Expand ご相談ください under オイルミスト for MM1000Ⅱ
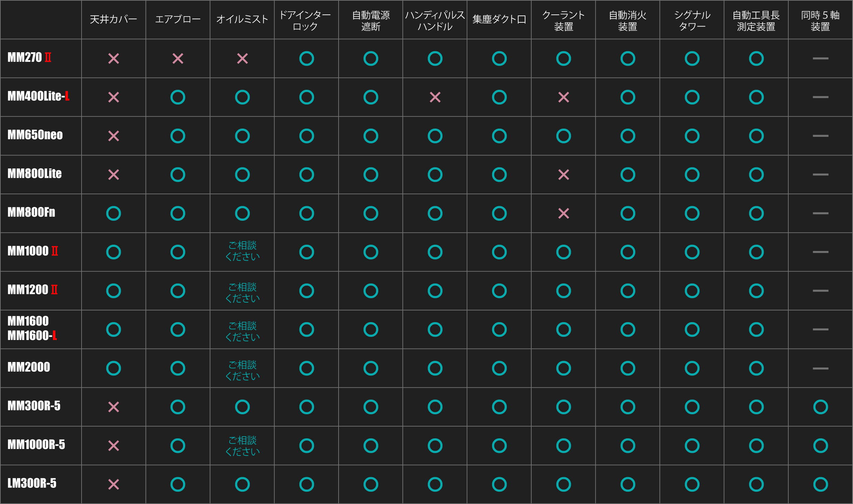Screen dimensions: 853x504 click(x=242, y=252)
